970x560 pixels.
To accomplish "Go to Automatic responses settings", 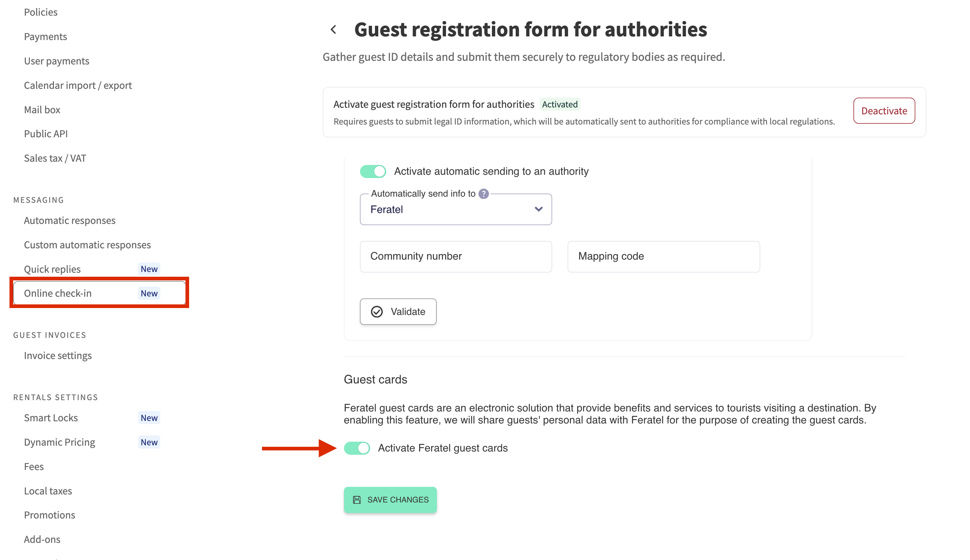I will 70,220.
